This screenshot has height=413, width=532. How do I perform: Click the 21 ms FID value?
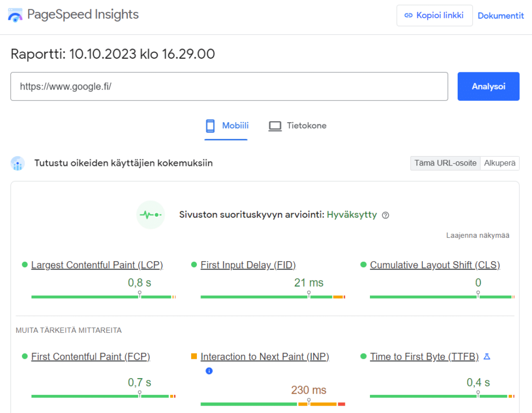coord(309,282)
